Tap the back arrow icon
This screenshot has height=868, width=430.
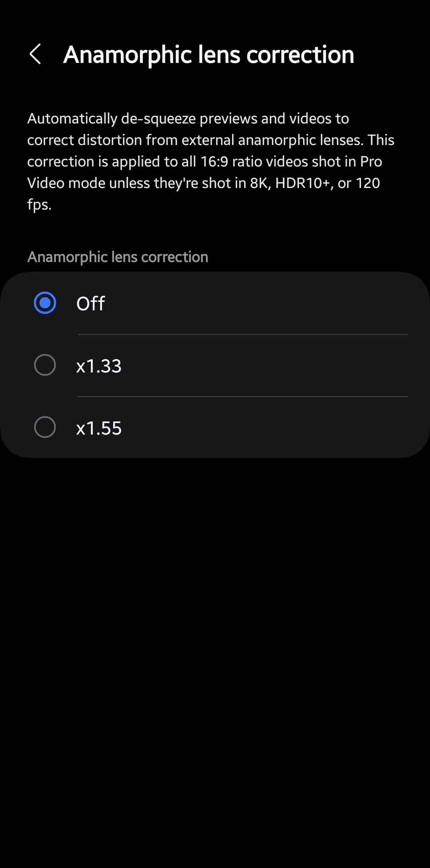tap(35, 54)
